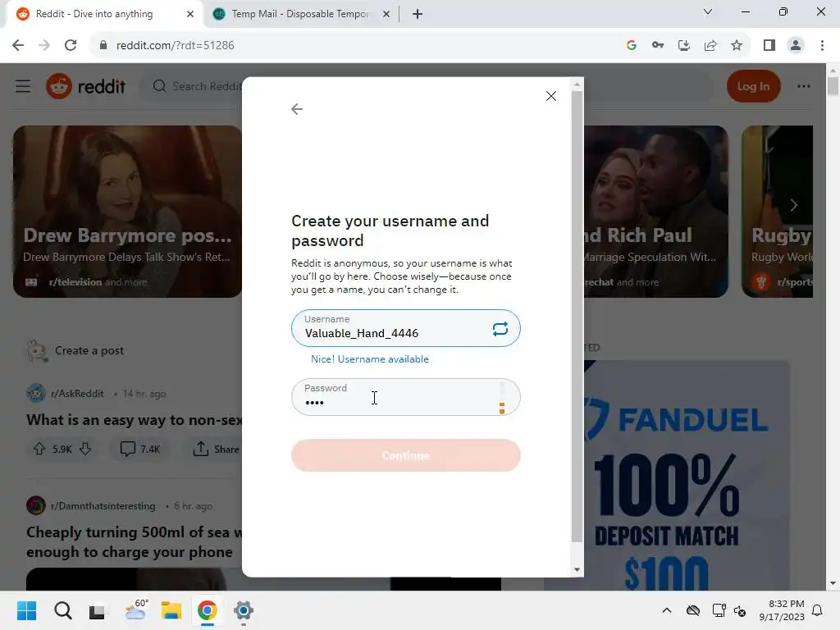View site information lock icon

coord(103,46)
